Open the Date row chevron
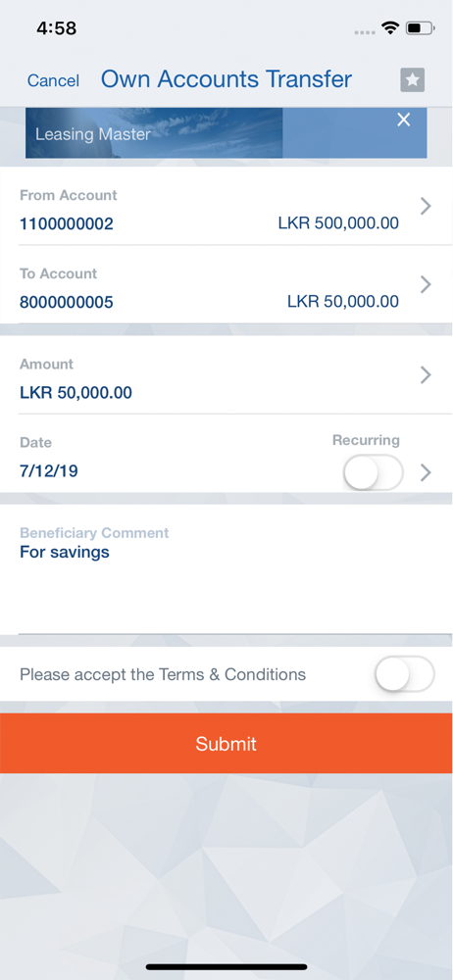Image resolution: width=453 pixels, height=980 pixels. click(x=426, y=472)
